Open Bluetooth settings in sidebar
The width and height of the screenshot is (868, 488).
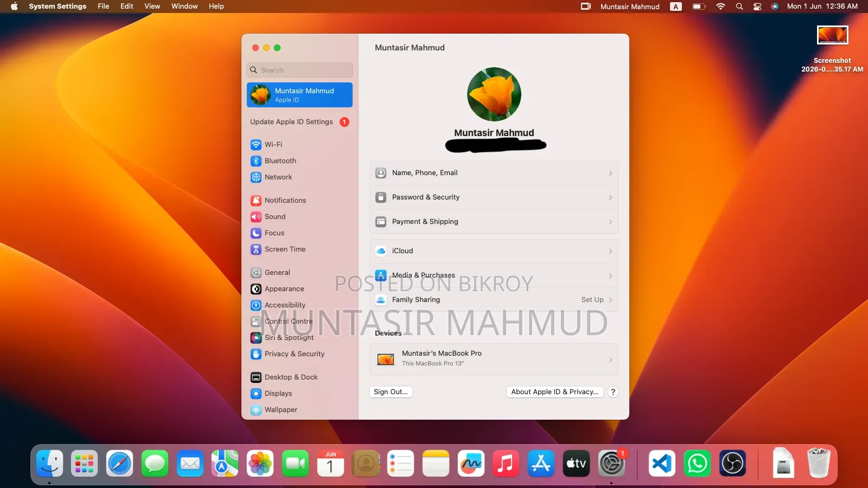tap(299, 161)
